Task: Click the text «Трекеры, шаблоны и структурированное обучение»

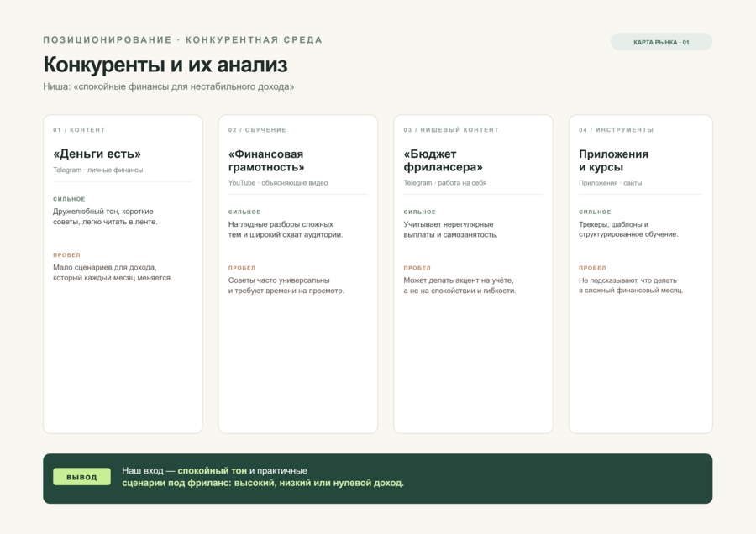Action: click(628, 229)
